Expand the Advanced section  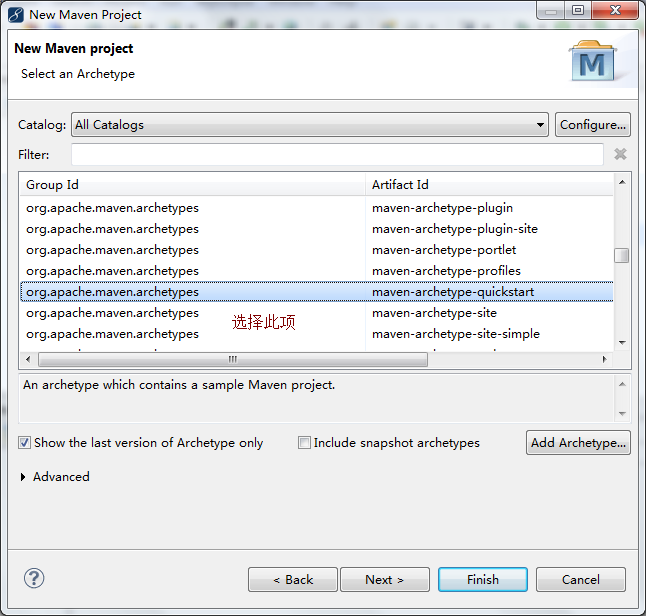coord(23,477)
